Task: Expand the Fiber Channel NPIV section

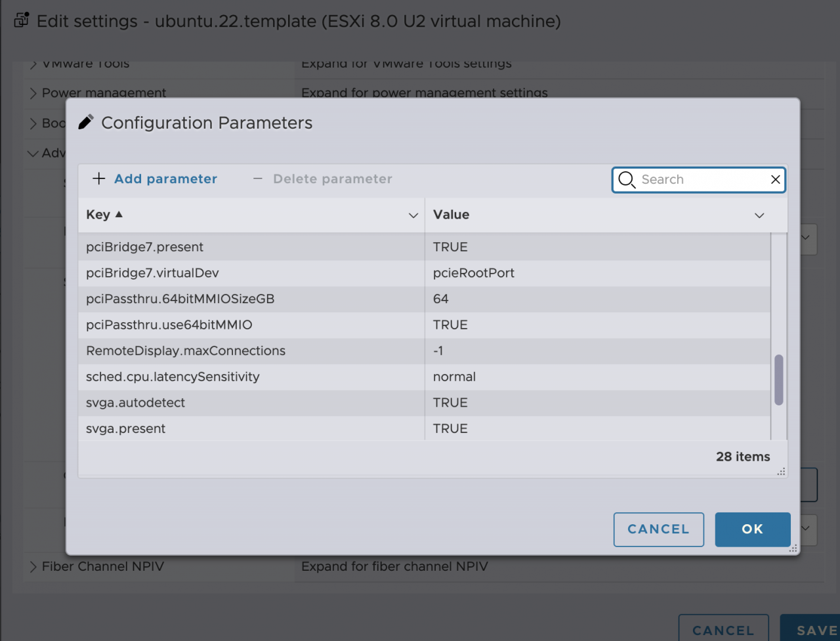Action: tap(33, 566)
